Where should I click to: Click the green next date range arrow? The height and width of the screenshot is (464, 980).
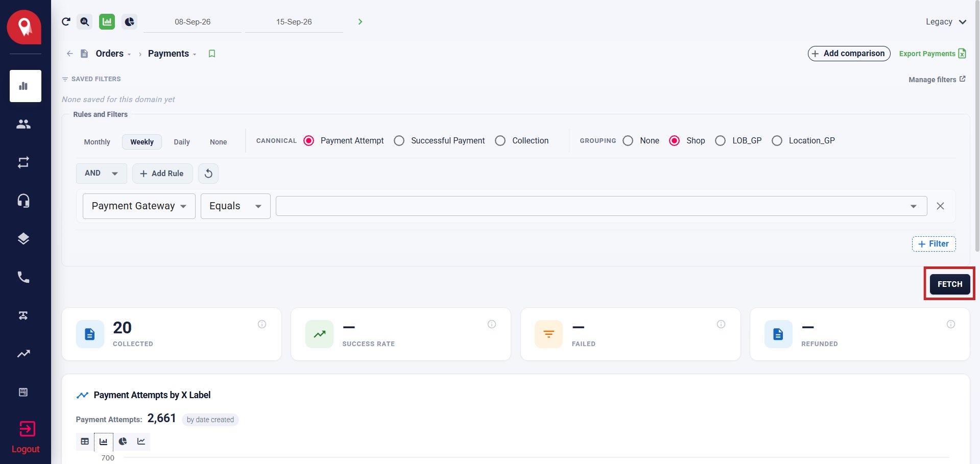pos(360,21)
